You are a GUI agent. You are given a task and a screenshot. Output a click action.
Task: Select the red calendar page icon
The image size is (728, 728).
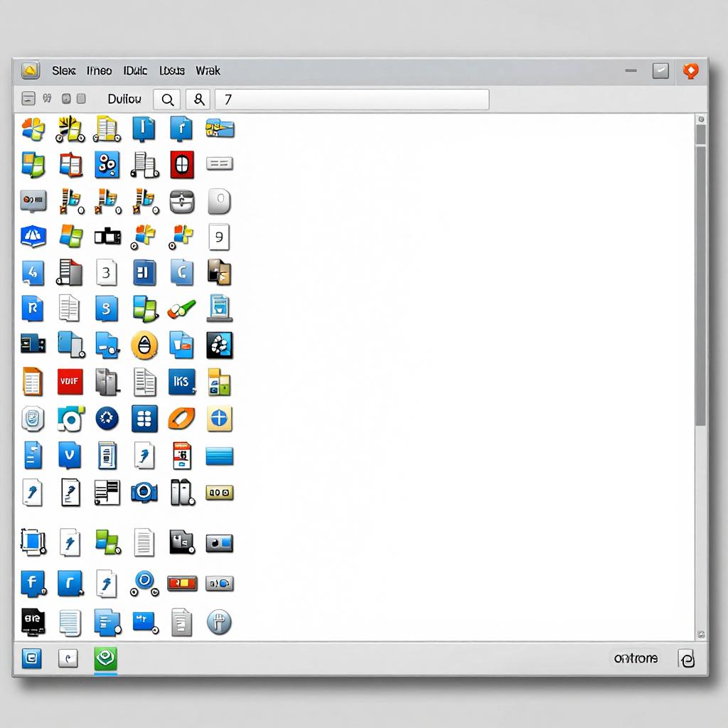(182, 456)
